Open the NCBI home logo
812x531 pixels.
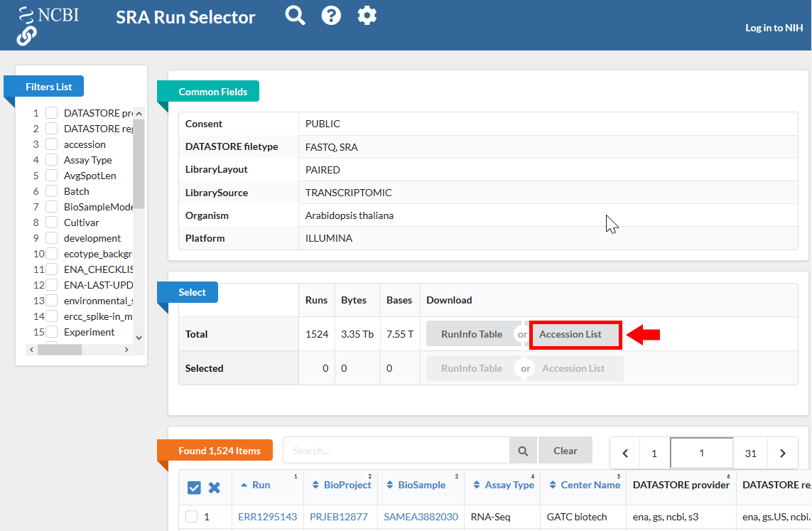click(49, 14)
